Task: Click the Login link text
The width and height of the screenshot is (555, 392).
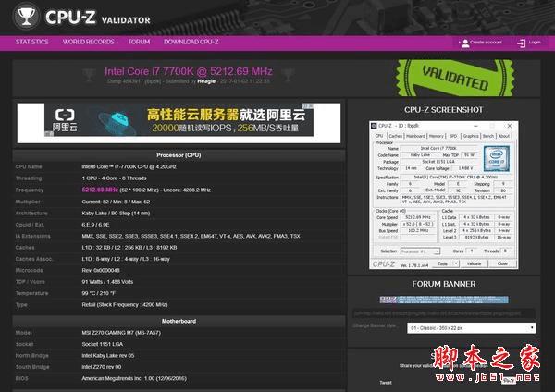Action: (x=535, y=43)
